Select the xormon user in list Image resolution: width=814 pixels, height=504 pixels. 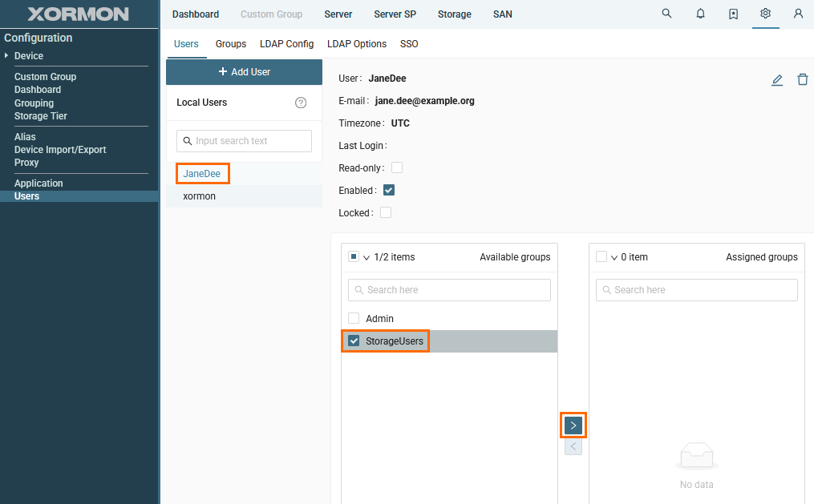[x=200, y=196]
